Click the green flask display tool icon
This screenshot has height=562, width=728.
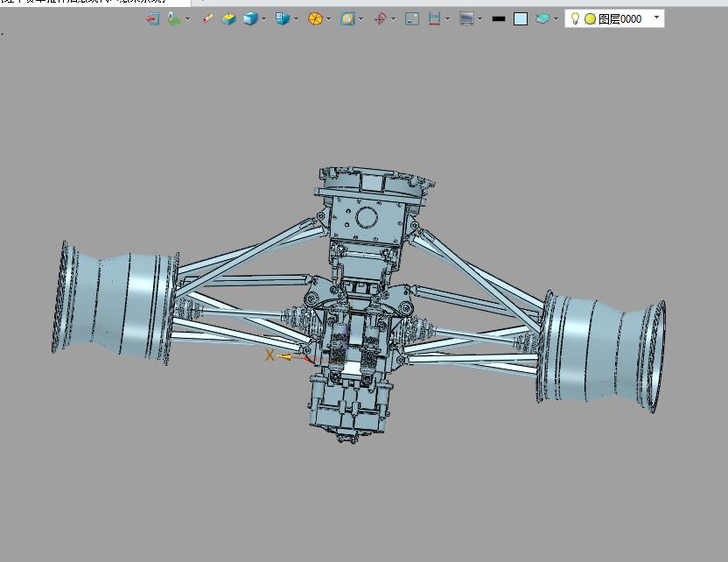click(173, 19)
